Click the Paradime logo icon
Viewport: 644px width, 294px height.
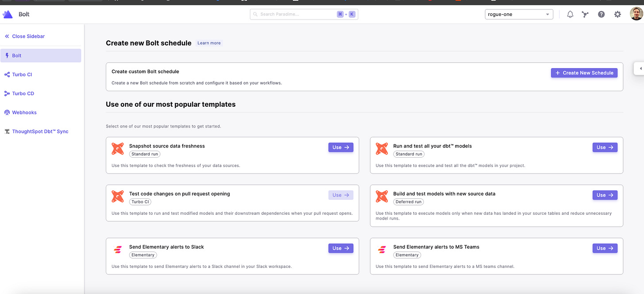8,14
